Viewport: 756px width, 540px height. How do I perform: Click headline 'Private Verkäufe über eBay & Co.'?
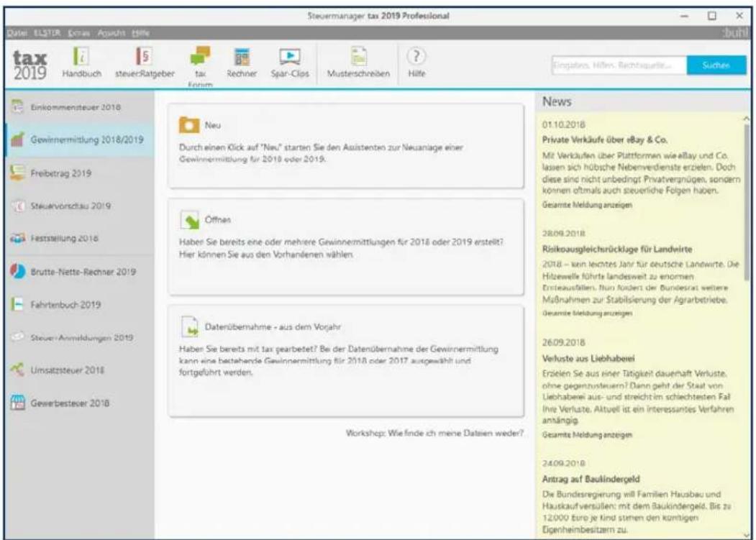click(605, 139)
